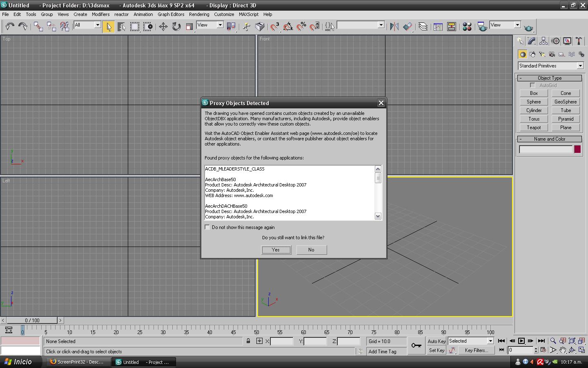Switch to the Utilities hammer tab
This screenshot has height=368, width=588.
click(579, 41)
